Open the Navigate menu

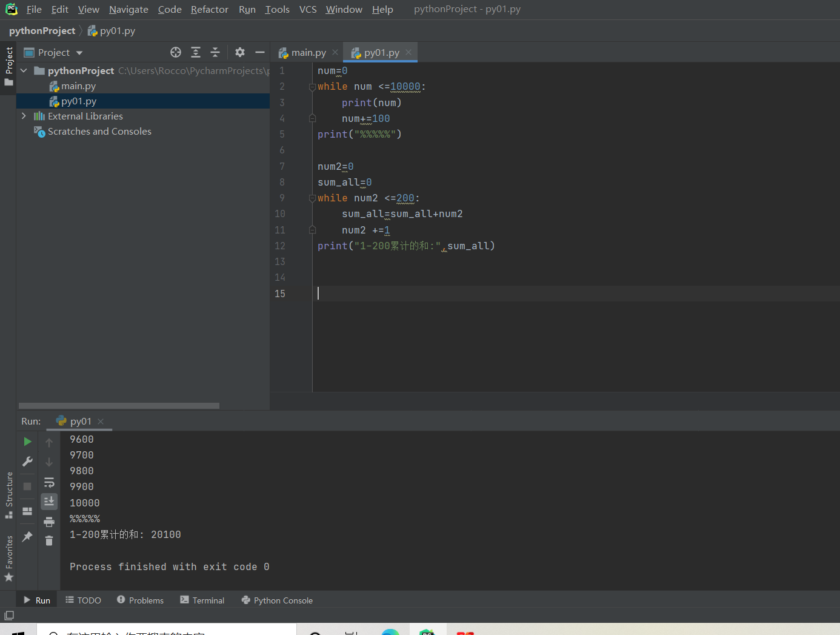[128, 9]
